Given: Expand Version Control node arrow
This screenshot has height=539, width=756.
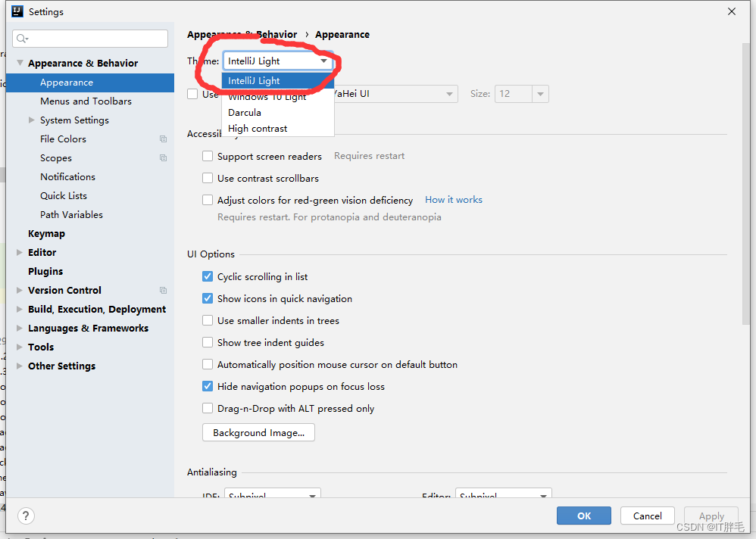Looking at the screenshot, I should [19, 290].
